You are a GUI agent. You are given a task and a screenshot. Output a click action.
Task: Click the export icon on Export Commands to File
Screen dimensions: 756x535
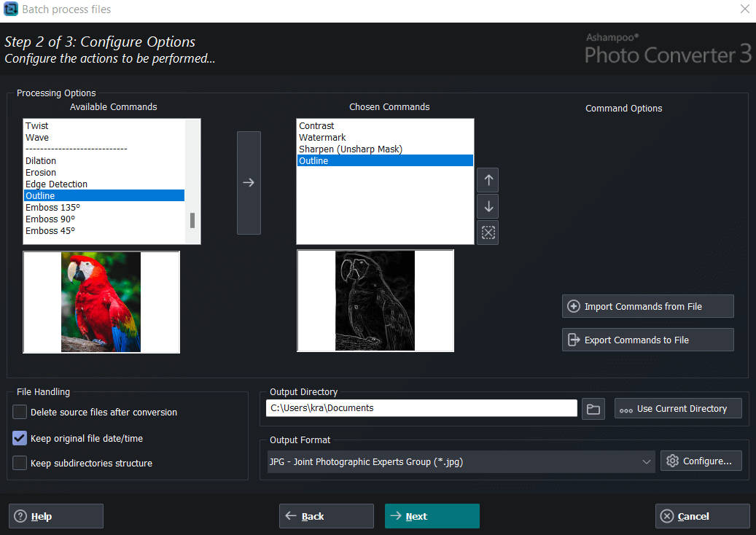pos(572,340)
